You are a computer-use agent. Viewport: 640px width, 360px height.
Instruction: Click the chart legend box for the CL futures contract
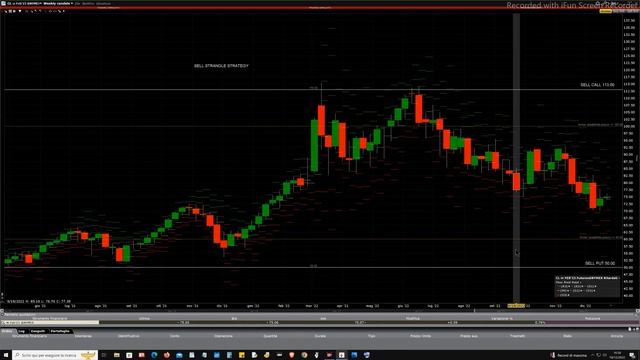pos(587,286)
